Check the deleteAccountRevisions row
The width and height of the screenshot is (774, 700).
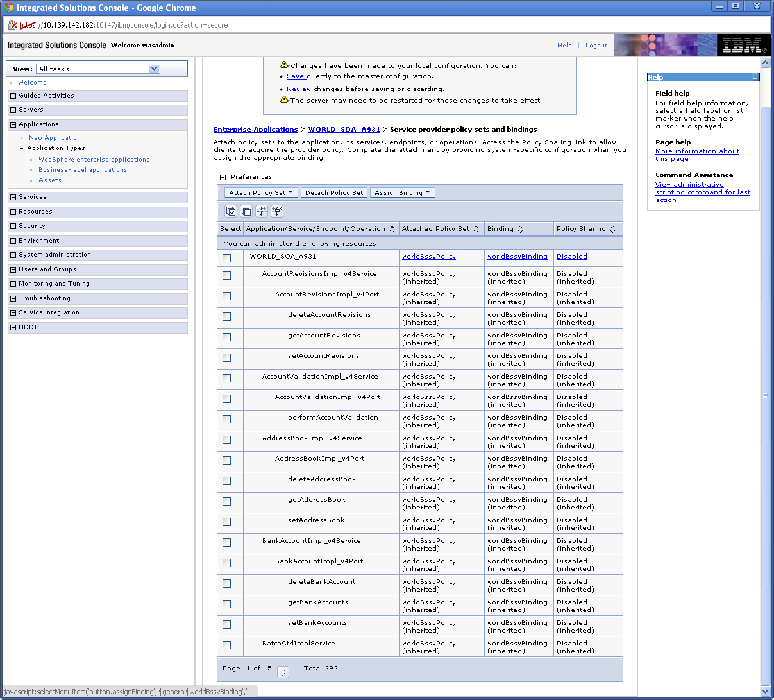pos(226,316)
